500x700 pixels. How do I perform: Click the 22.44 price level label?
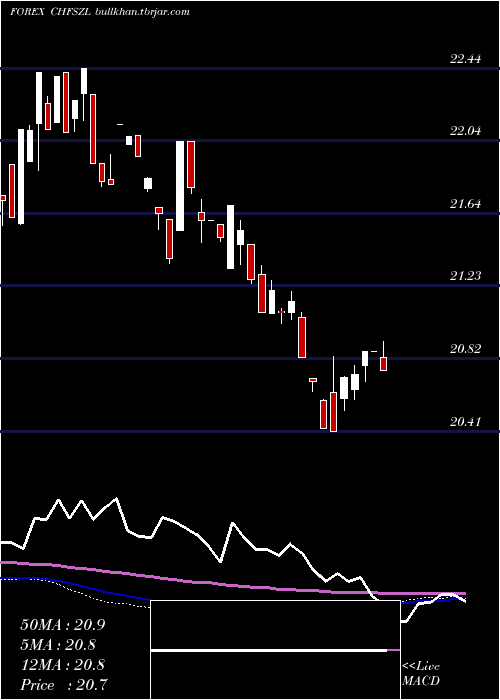click(x=465, y=58)
